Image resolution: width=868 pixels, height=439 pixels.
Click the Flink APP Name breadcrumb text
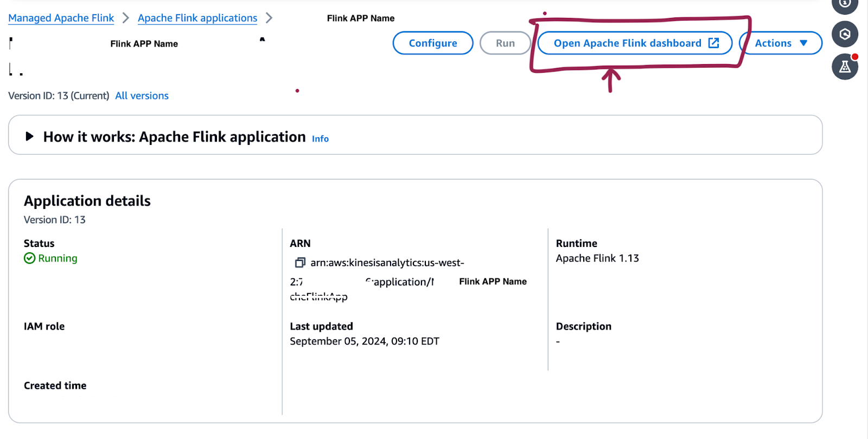[361, 18]
